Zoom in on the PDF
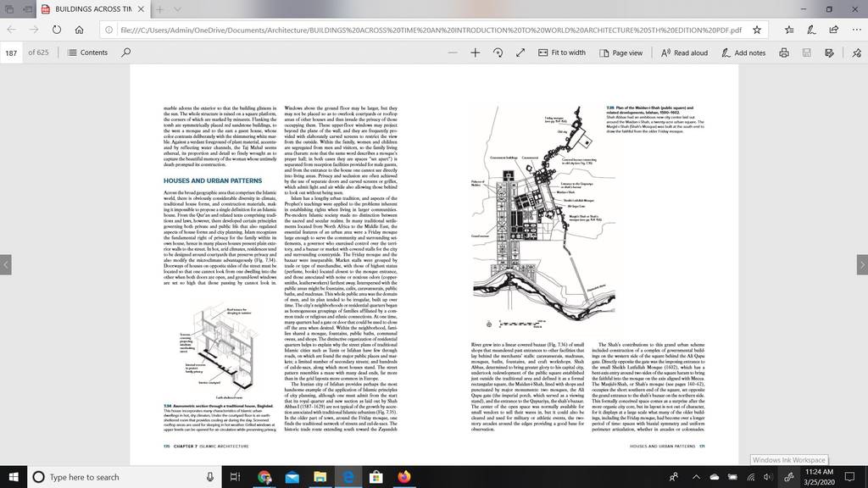 pyautogui.click(x=475, y=53)
